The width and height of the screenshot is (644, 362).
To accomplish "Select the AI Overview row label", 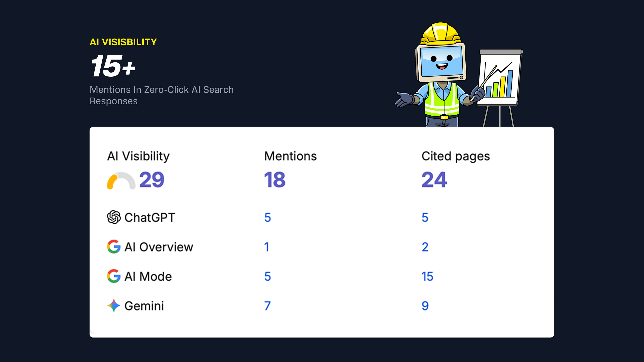I will pos(159,247).
